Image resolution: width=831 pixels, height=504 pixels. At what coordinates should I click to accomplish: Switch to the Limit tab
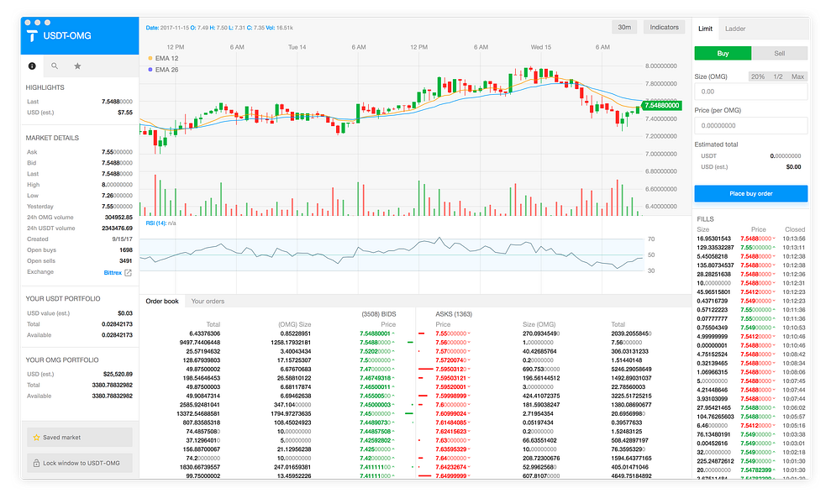706,29
